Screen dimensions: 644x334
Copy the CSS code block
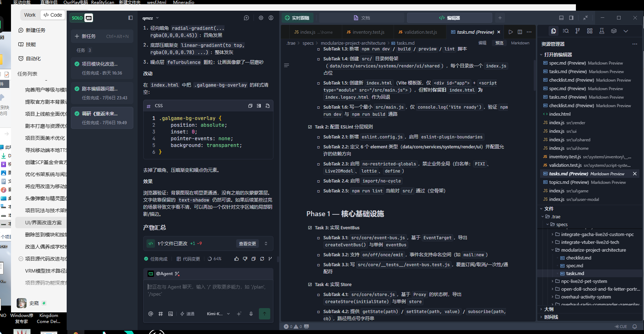coord(250,106)
